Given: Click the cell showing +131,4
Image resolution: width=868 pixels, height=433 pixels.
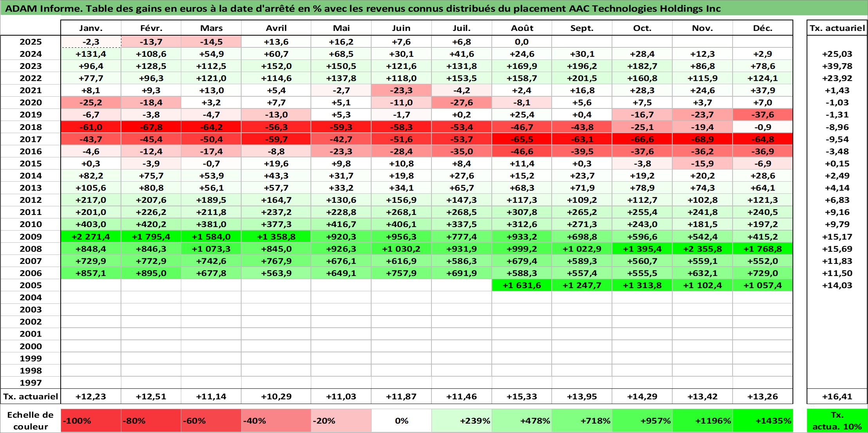Looking at the screenshot, I should [91, 54].
